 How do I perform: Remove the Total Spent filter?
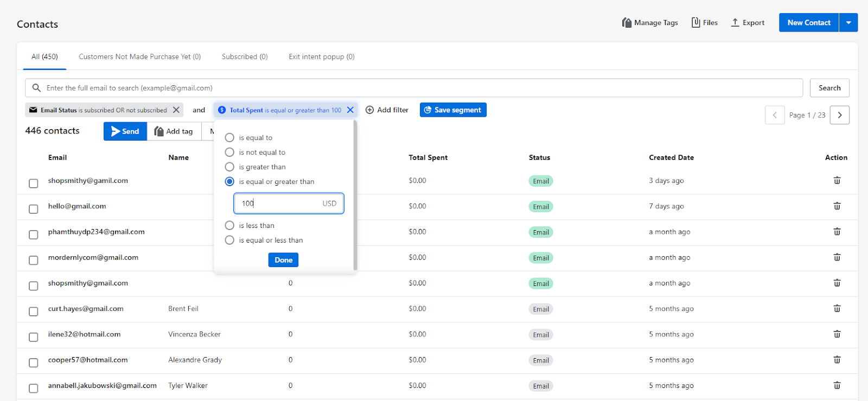(350, 110)
